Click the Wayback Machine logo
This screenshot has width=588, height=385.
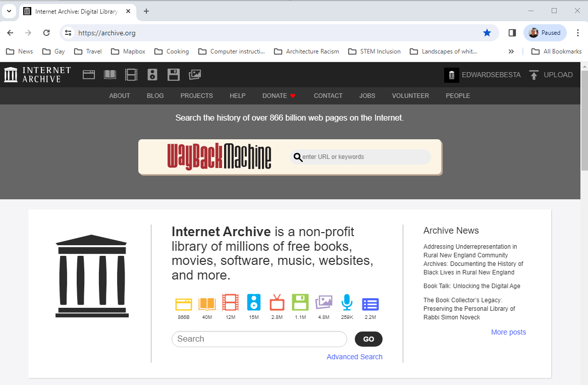219,156
